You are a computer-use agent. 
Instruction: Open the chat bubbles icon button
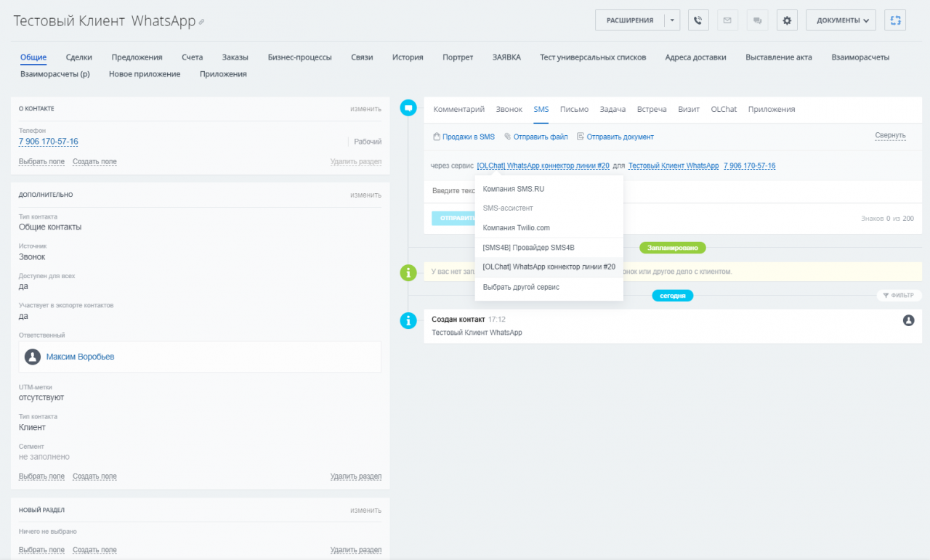point(757,20)
